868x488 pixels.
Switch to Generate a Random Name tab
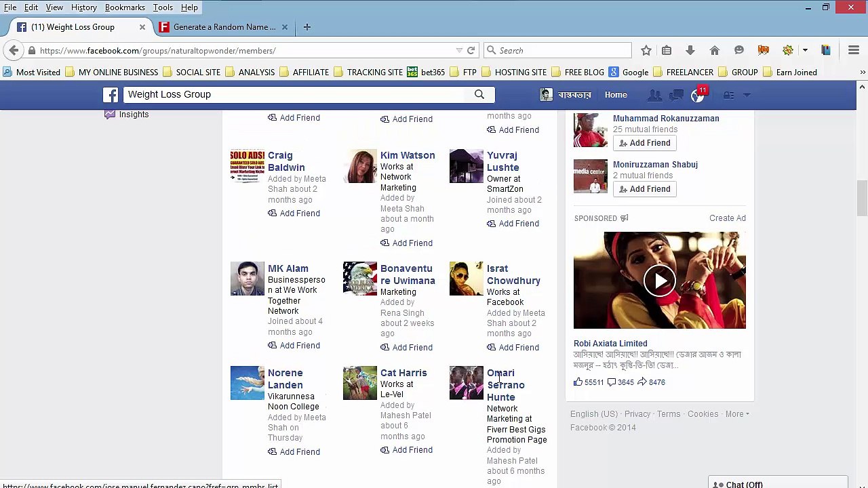pyautogui.click(x=224, y=27)
